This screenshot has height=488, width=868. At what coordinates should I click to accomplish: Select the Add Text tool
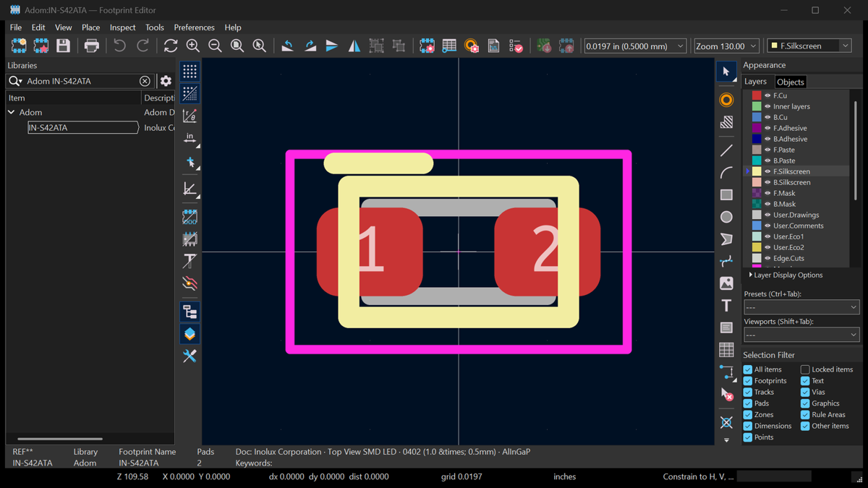(726, 305)
